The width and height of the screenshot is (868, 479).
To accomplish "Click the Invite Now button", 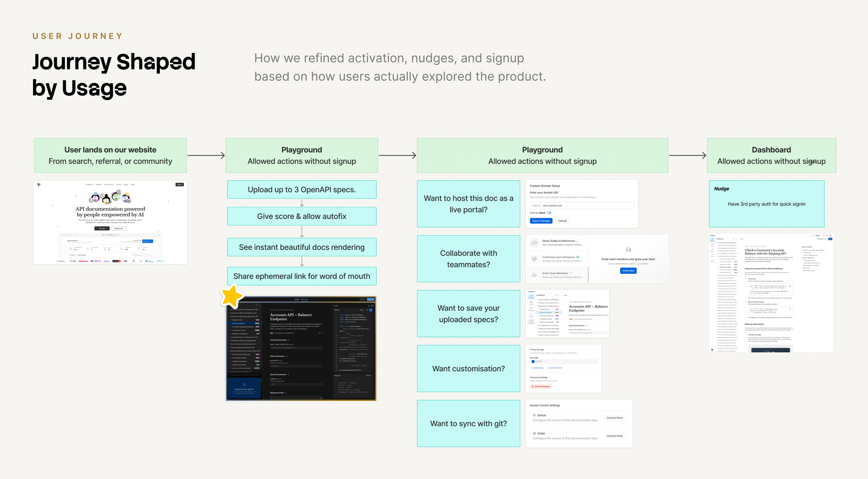I will click(628, 270).
